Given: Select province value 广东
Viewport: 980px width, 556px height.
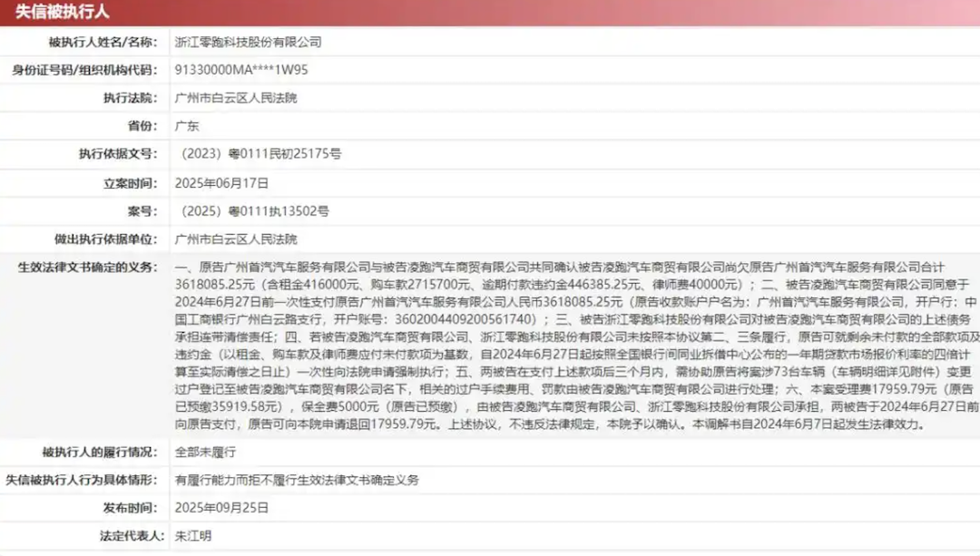Looking at the screenshot, I should [x=187, y=125].
